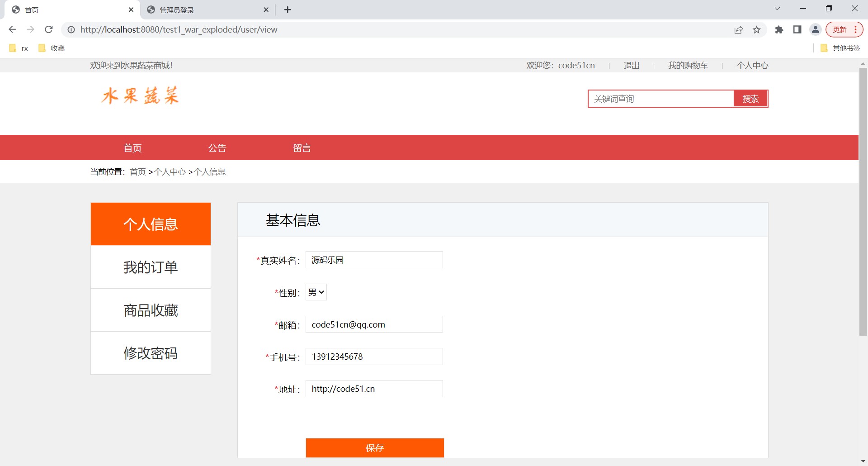The image size is (868, 466).
Task: Click the 更新 update button
Action: [x=844, y=29]
